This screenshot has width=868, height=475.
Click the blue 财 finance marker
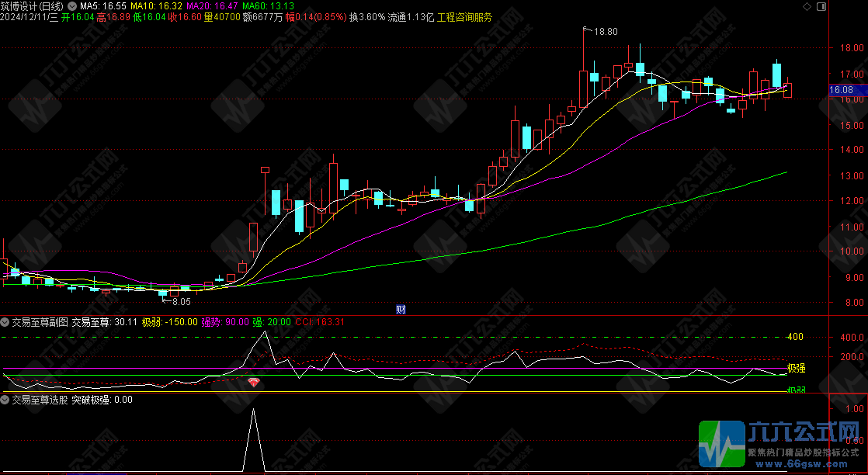pyautogui.click(x=401, y=309)
